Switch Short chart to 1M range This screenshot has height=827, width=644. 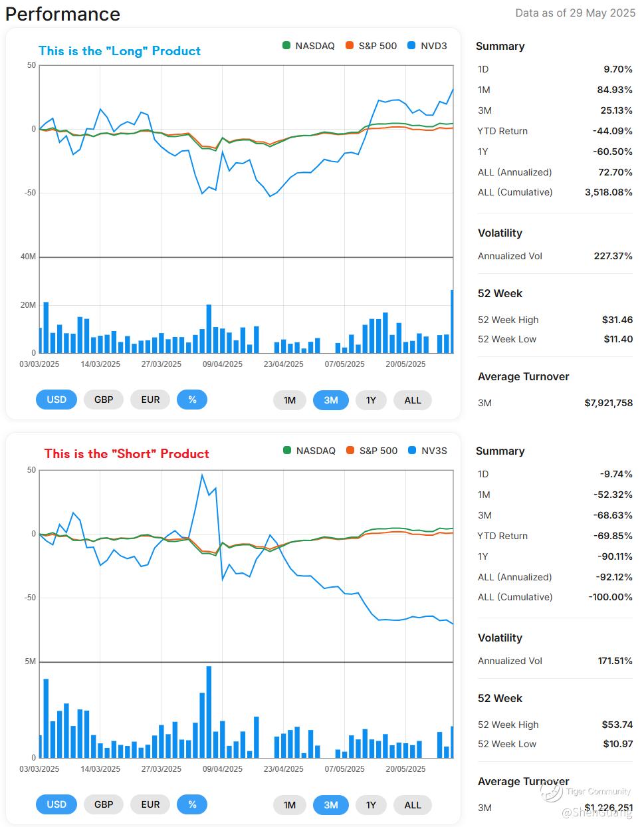(x=290, y=805)
